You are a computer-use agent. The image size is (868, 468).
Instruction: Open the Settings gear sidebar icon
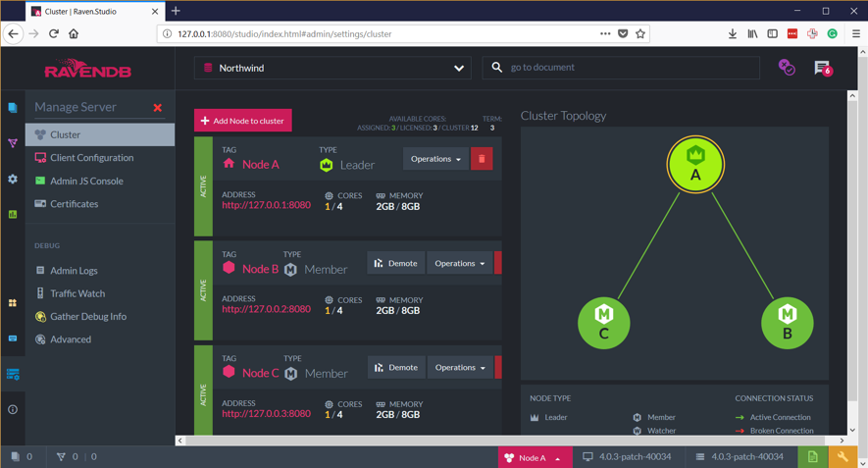pos(13,179)
